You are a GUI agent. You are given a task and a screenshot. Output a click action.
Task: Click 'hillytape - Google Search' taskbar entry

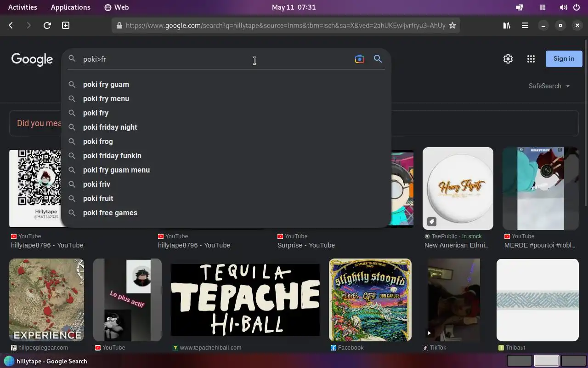(45, 361)
